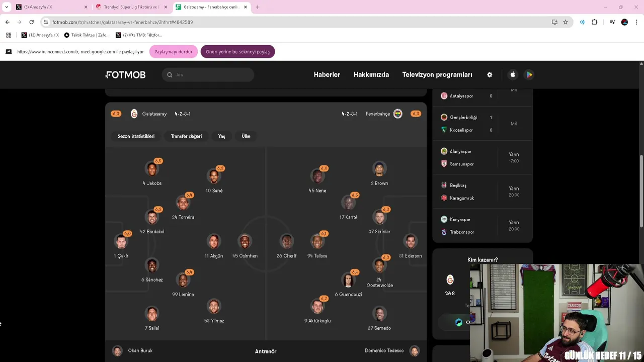Open the X'te TMB bookmark
Screen dimensions: 644x362
tap(139, 35)
